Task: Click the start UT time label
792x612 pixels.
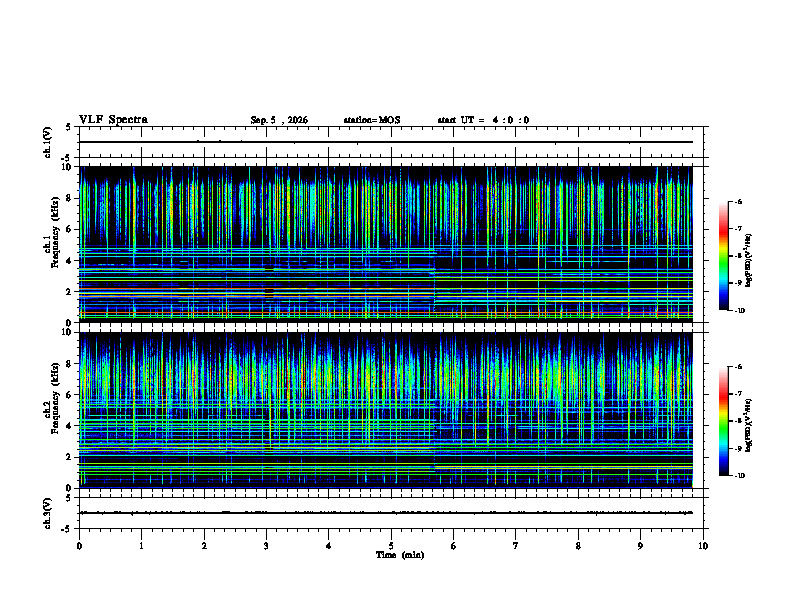Action: [x=483, y=120]
